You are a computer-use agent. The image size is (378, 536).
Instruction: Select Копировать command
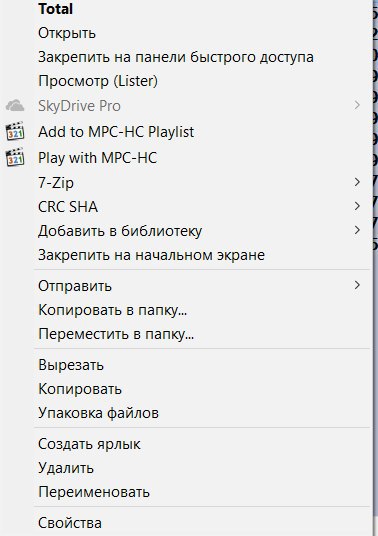click(x=80, y=389)
